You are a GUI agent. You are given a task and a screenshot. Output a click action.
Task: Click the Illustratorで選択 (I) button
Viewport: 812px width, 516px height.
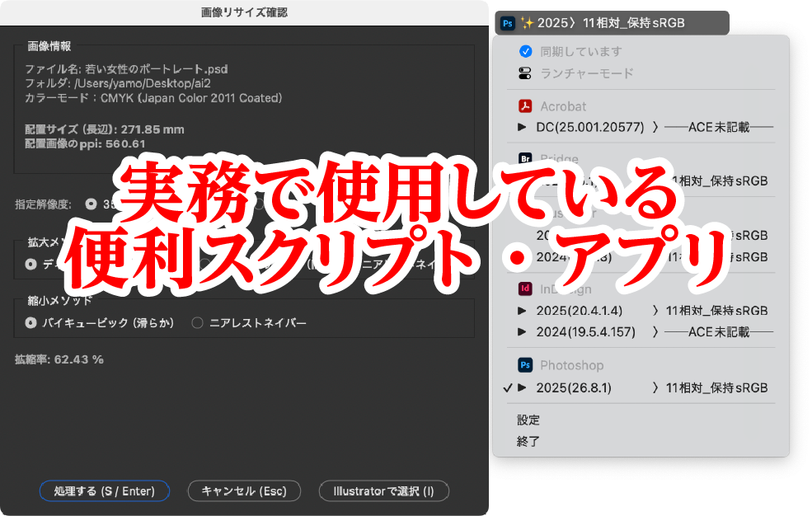tap(383, 491)
